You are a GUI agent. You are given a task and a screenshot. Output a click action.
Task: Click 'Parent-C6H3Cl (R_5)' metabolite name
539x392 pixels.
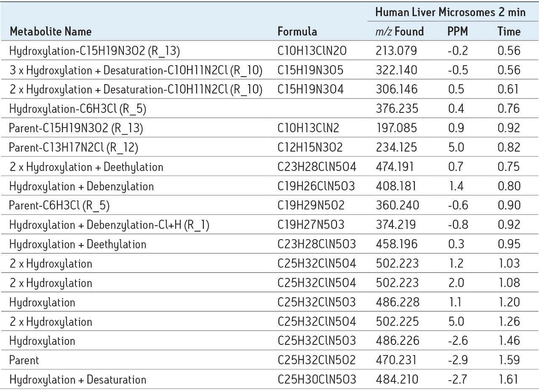59,206
